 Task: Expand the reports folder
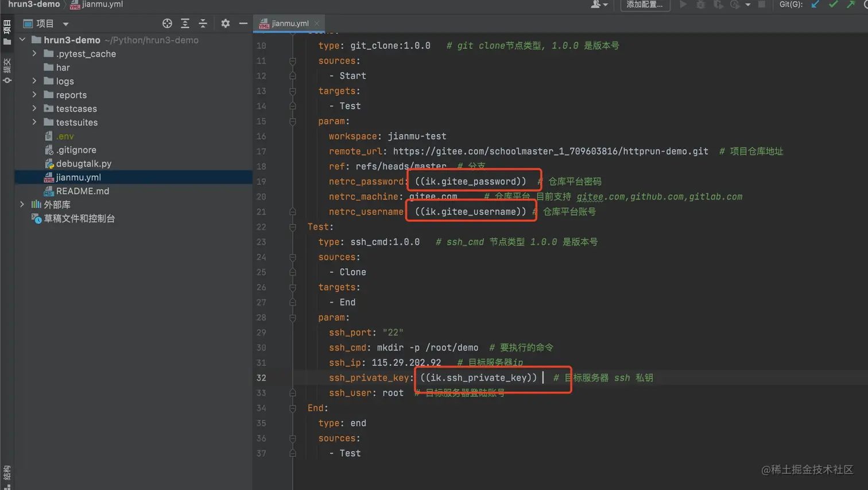(34, 95)
